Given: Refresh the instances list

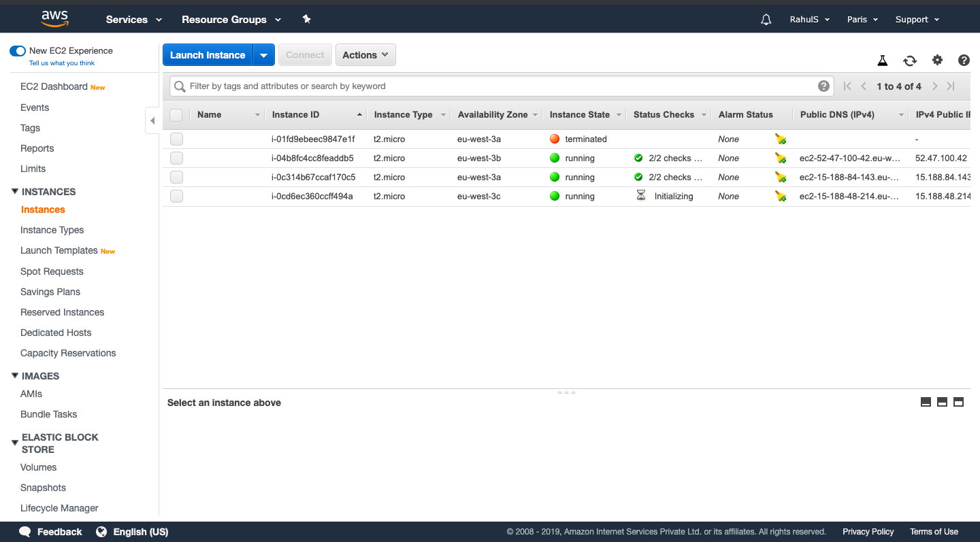Looking at the screenshot, I should tap(910, 61).
